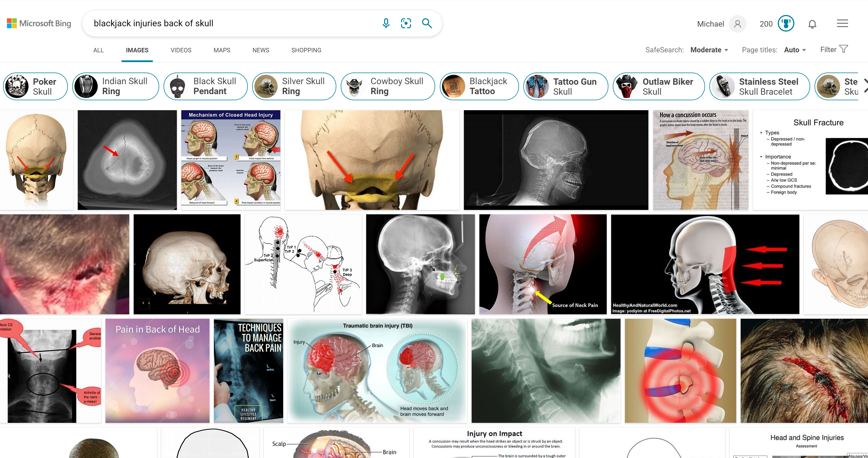868x458 pixels.
Task: Open the HealthyAndNaturalWorld.com skull image
Action: click(705, 264)
